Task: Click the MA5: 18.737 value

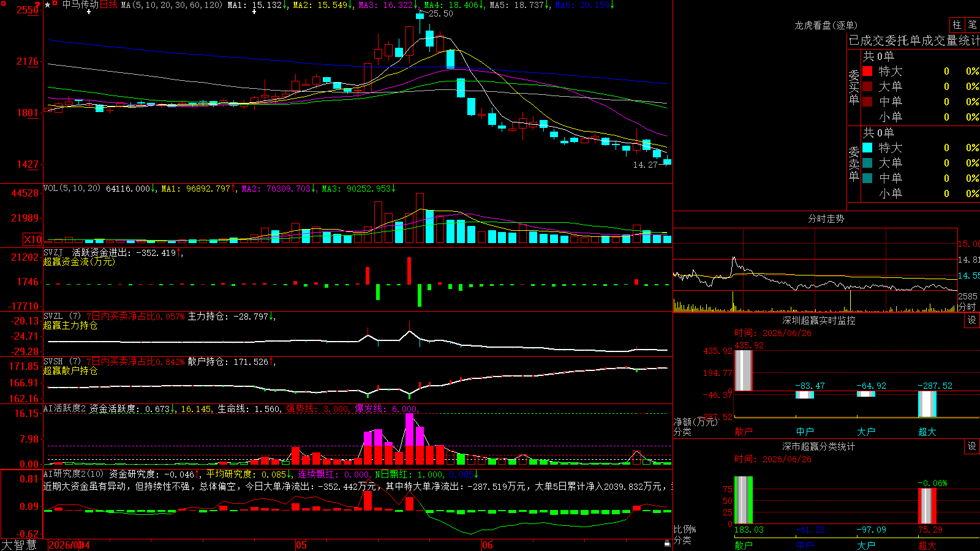Action: [x=518, y=5]
